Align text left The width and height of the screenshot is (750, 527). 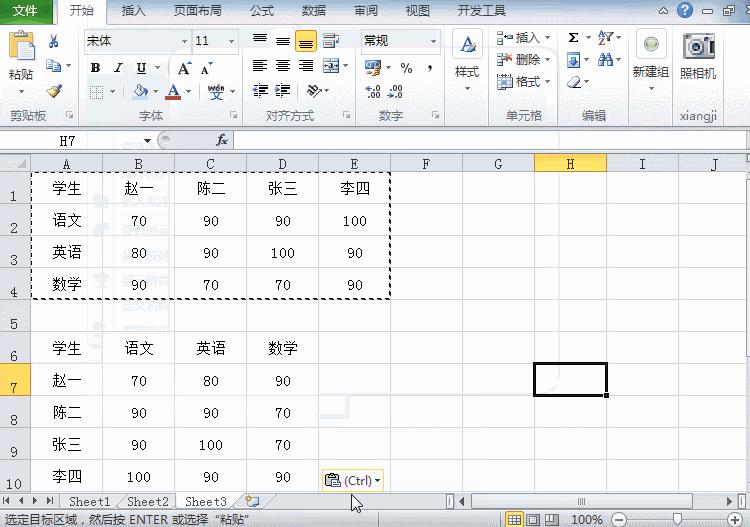tap(260, 66)
